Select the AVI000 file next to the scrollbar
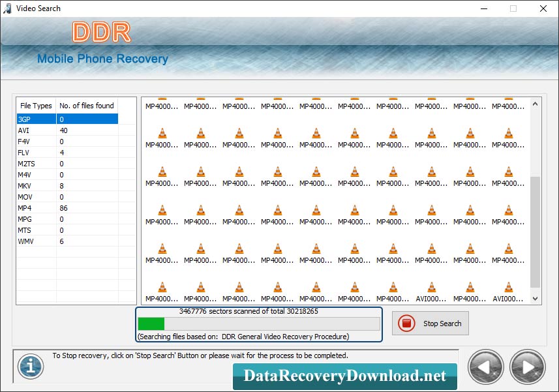 point(508,292)
